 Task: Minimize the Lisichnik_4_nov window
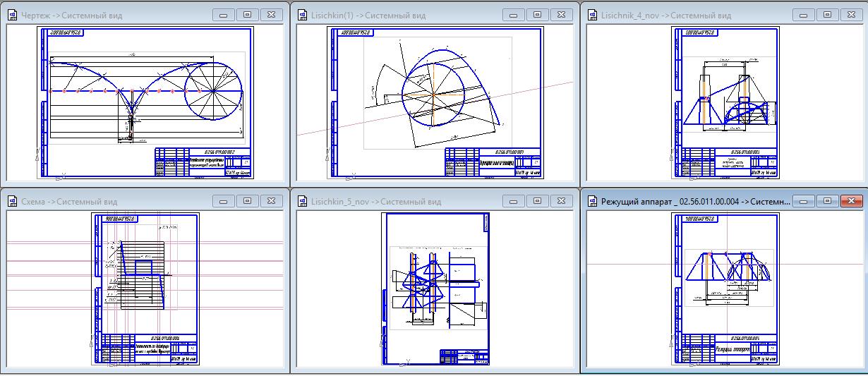click(804, 15)
